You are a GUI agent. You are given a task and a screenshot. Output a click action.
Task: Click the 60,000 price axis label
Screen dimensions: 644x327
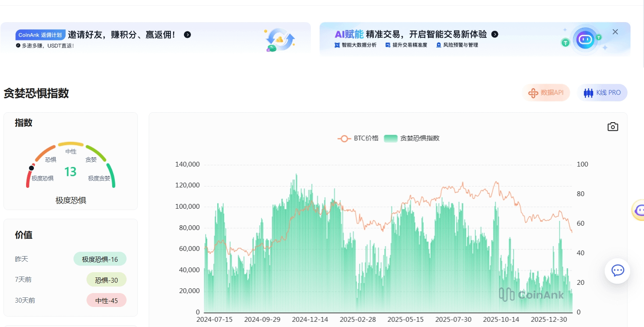[x=189, y=249]
